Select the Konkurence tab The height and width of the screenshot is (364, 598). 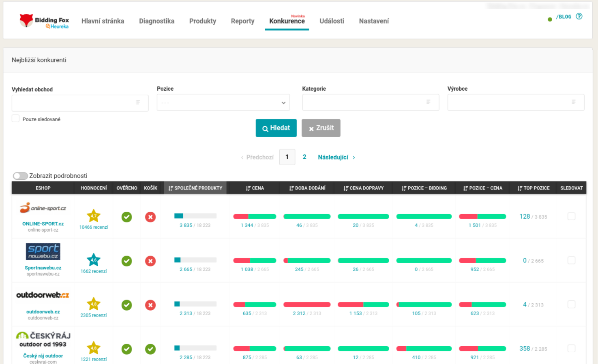point(287,21)
